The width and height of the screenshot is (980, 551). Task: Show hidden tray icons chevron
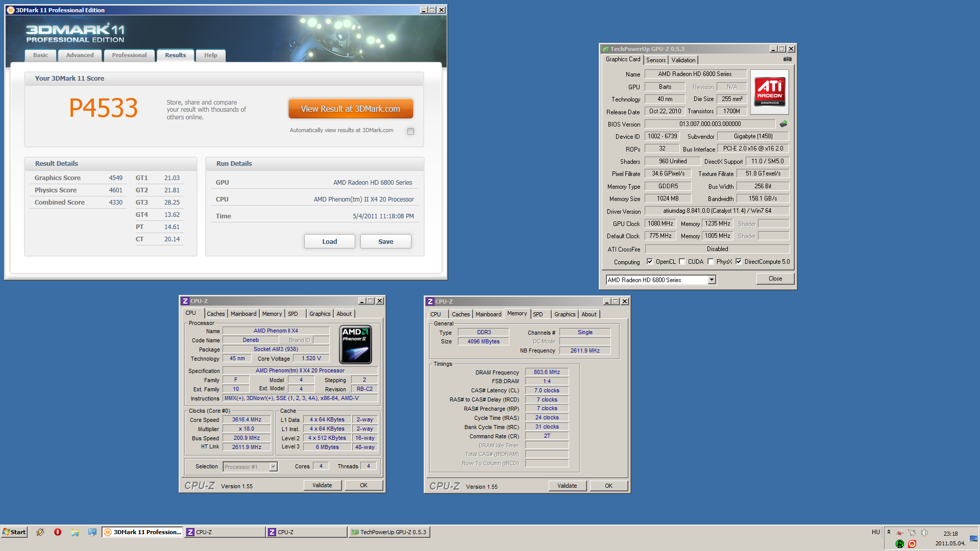pyautogui.click(x=889, y=532)
